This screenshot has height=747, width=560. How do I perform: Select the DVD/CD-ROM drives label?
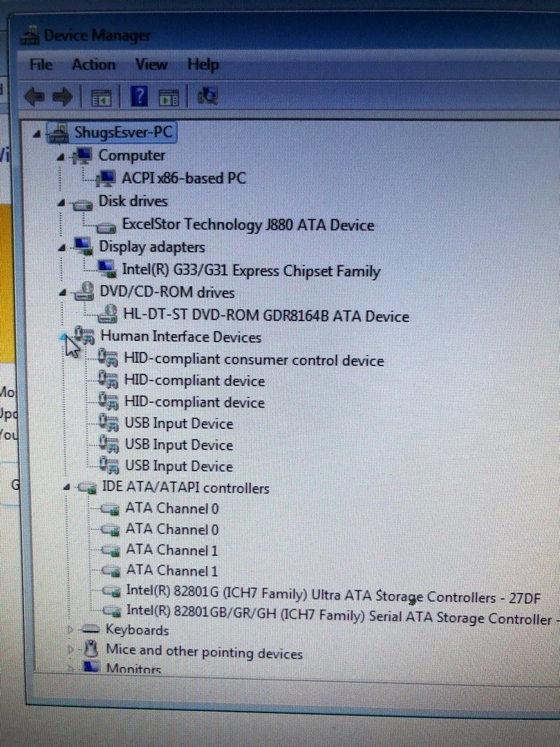(167, 292)
